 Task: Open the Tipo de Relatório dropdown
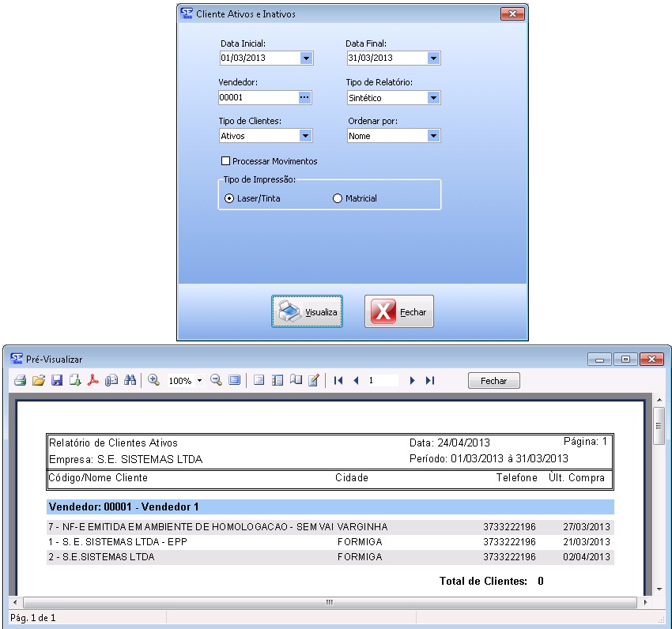(x=432, y=98)
